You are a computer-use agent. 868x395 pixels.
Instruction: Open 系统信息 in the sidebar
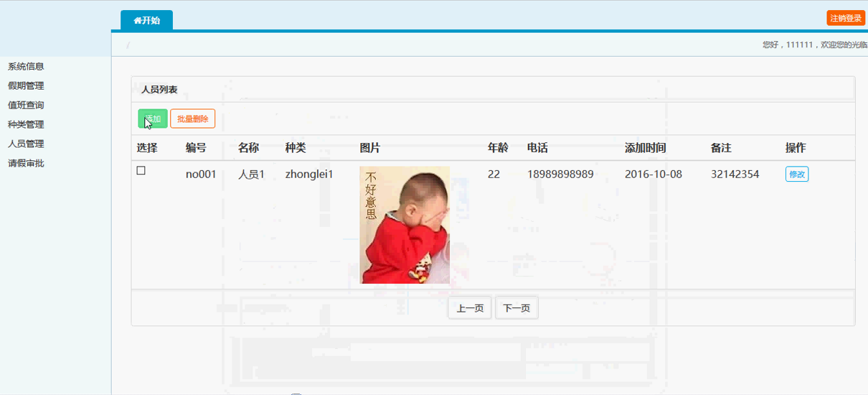(x=26, y=66)
